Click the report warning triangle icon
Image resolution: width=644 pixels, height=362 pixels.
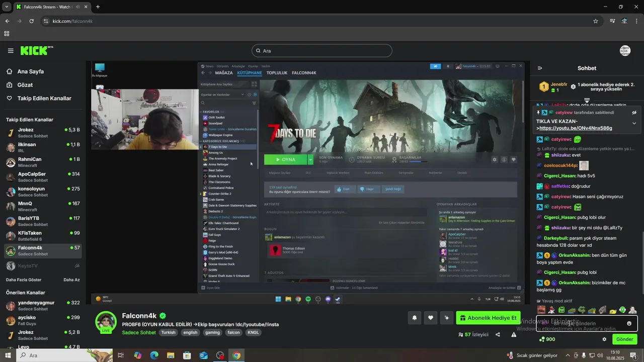pos(514,334)
